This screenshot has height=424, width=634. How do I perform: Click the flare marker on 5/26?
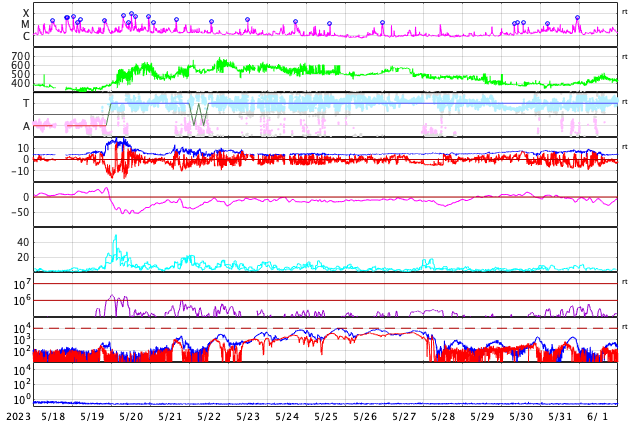(x=383, y=23)
